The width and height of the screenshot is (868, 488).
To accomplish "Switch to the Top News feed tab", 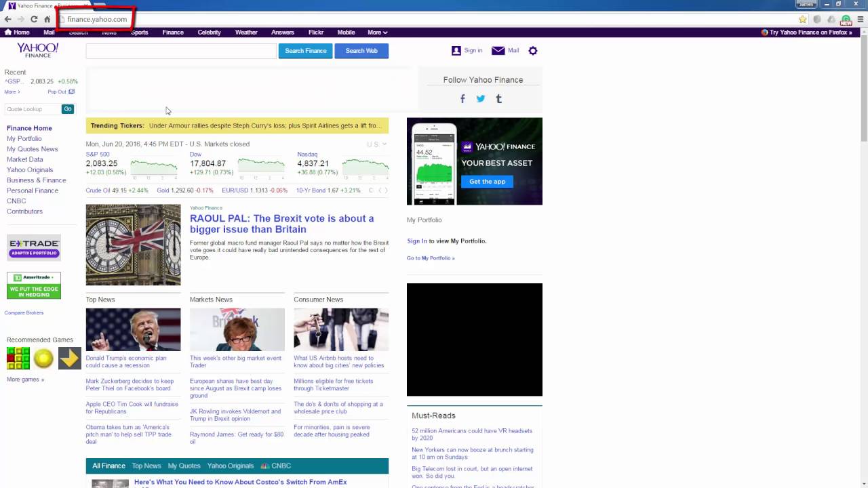I will click(x=146, y=466).
